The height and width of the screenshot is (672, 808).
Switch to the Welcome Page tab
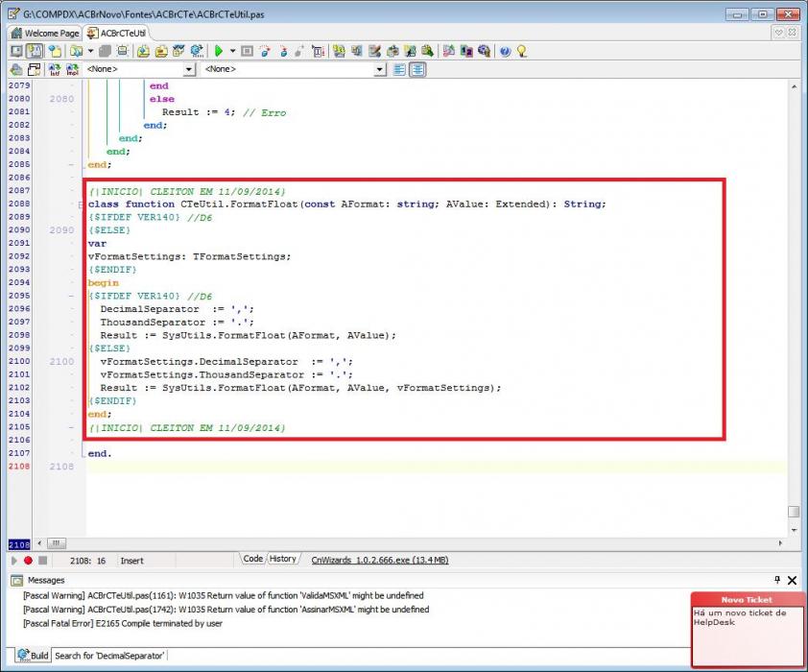pos(46,34)
